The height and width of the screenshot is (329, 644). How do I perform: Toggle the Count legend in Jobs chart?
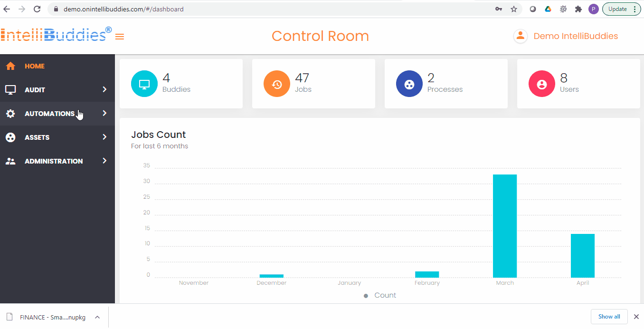[379, 295]
